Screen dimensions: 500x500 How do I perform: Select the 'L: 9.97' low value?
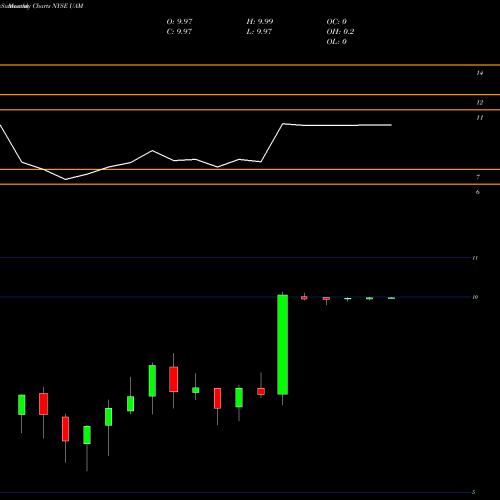pyautogui.click(x=259, y=31)
